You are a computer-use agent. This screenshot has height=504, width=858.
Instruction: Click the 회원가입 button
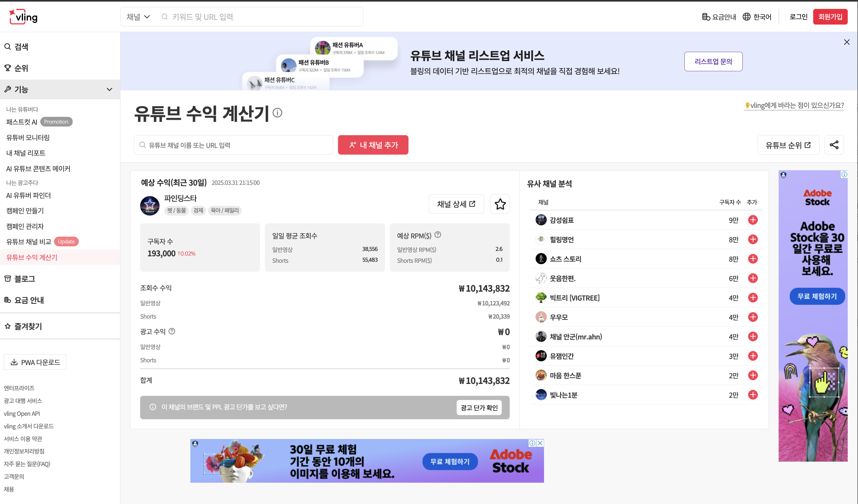coord(830,17)
